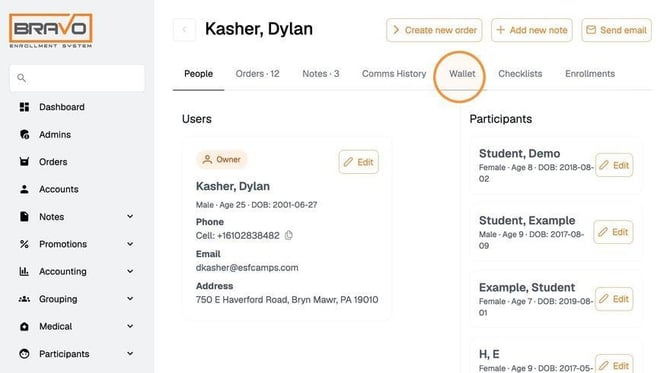Go back using the arrow beside the name
Viewport: 670px width, 373px height.
185,29
